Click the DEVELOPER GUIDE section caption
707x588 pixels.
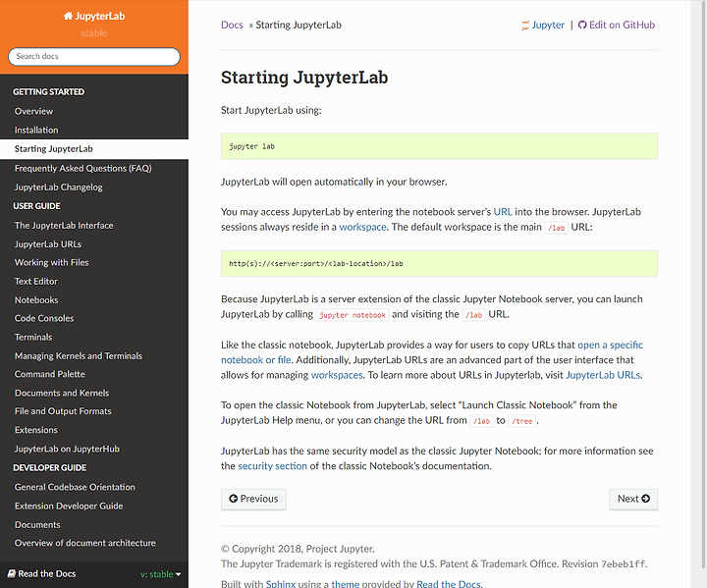tap(50, 467)
